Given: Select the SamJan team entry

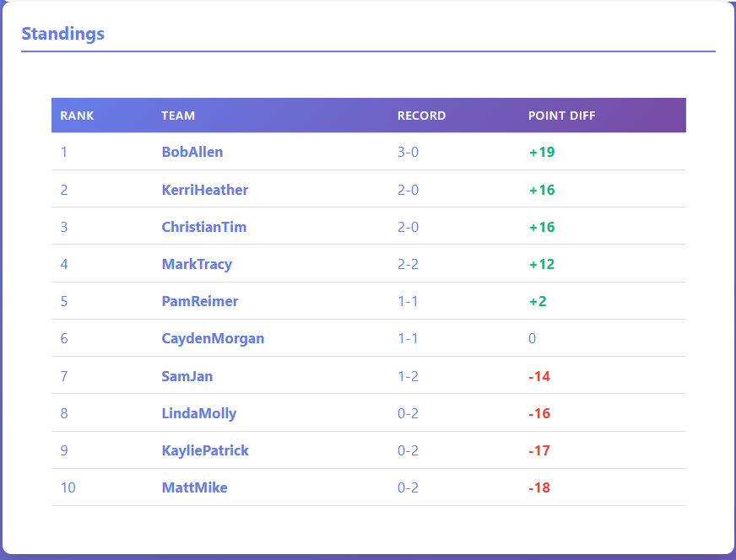Looking at the screenshot, I should point(187,376).
